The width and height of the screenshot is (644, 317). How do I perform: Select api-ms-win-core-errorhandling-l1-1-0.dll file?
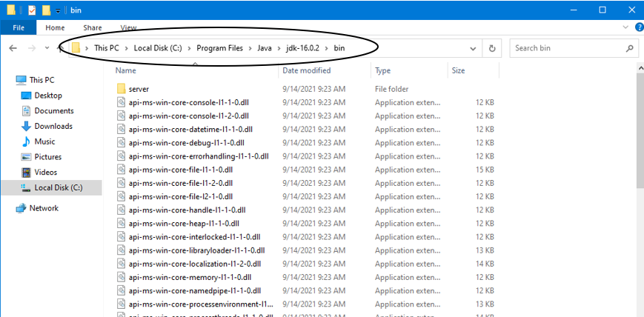point(199,156)
